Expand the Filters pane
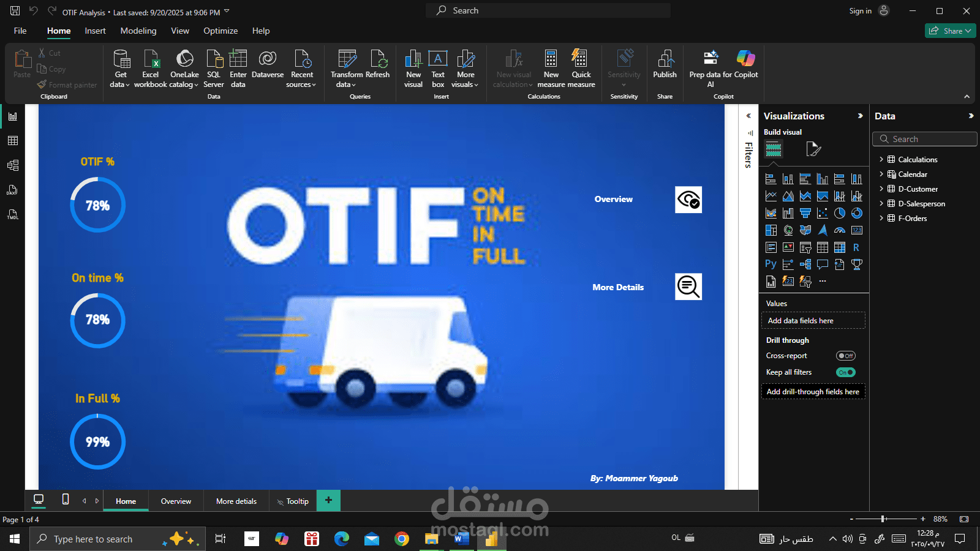Image resolution: width=980 pixels, height=551 pixels. (x=748, y=116)
